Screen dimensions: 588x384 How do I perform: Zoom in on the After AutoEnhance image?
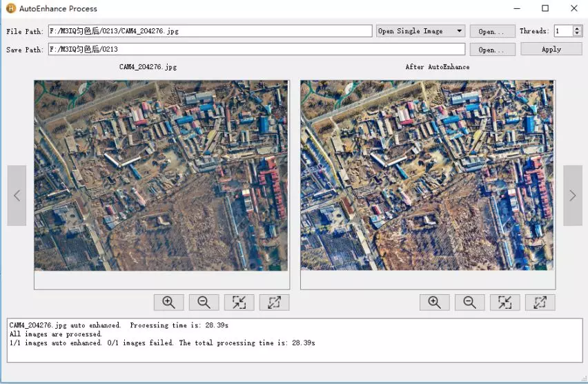435,303
